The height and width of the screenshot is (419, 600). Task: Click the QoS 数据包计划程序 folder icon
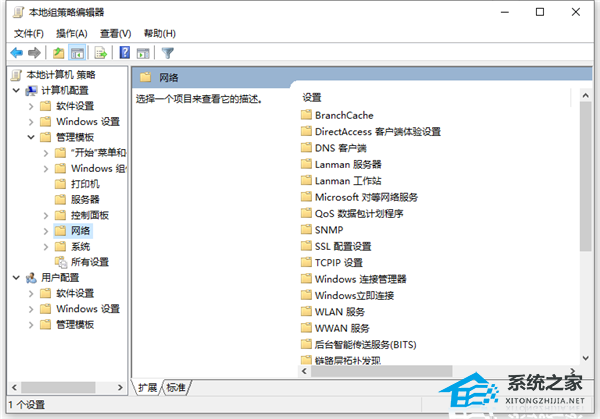click(306, 213)
